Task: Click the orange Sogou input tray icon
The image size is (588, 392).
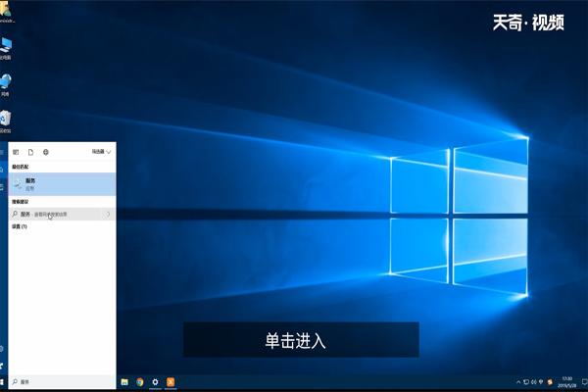Action: 550,382
